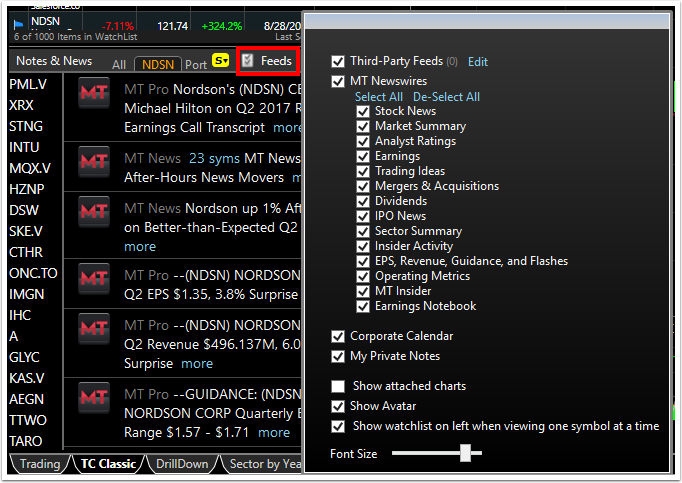This screenshot has height=483, width=682.
Task: Select PML.V in the watchlist
Action: click(x=28, y=84)
